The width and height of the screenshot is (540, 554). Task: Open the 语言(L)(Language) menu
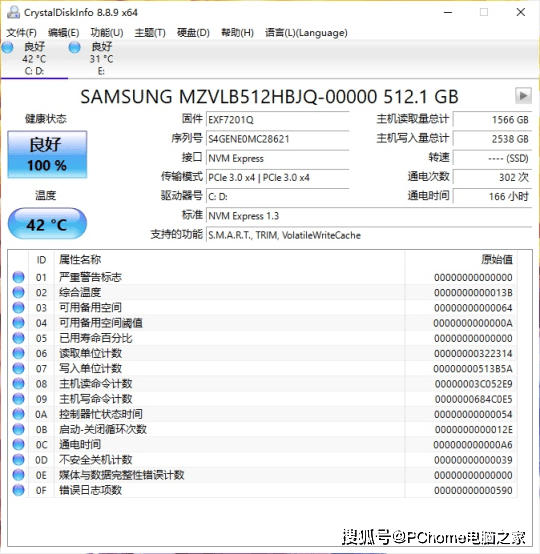pyautogui.click(x=306, y=33)
